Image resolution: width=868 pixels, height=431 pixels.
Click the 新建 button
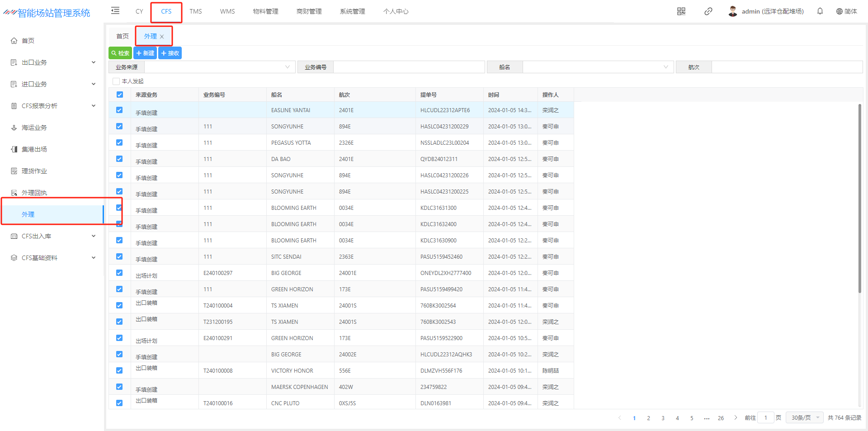145,53
